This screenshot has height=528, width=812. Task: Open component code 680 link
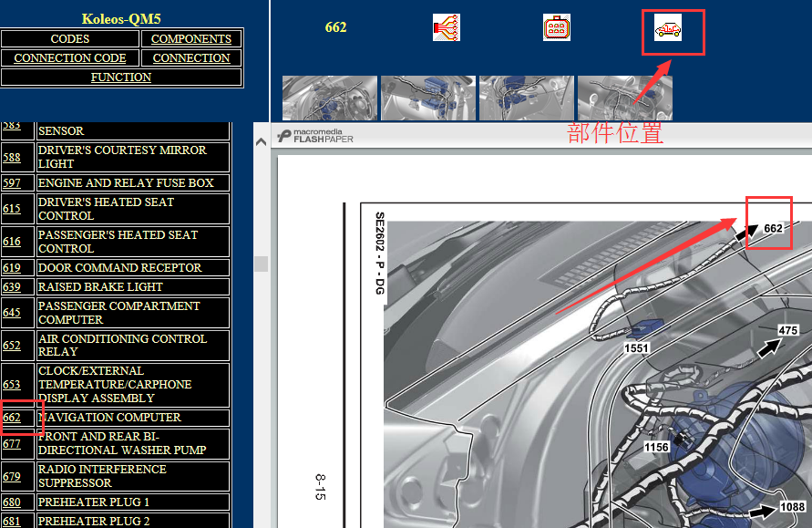[12, 502]
